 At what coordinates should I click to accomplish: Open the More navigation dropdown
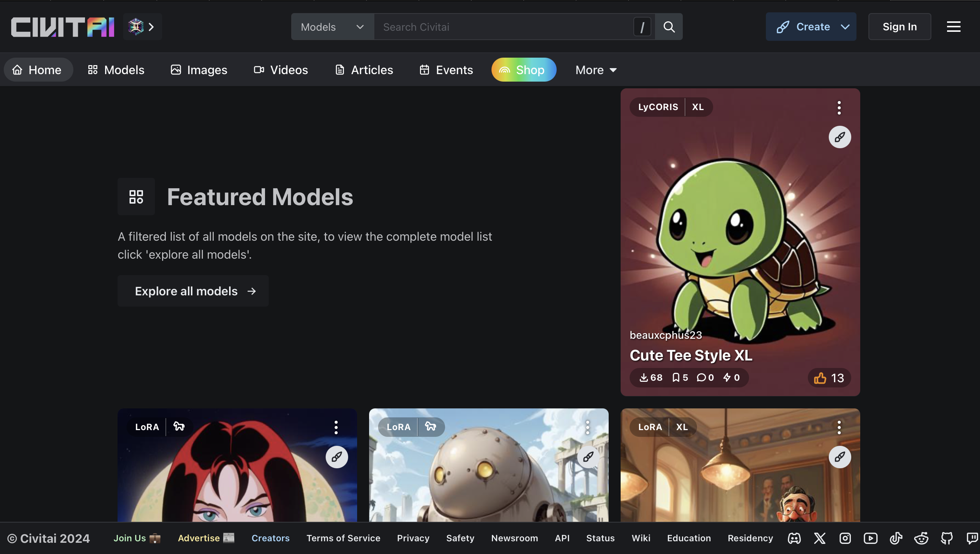click(596, 70)
